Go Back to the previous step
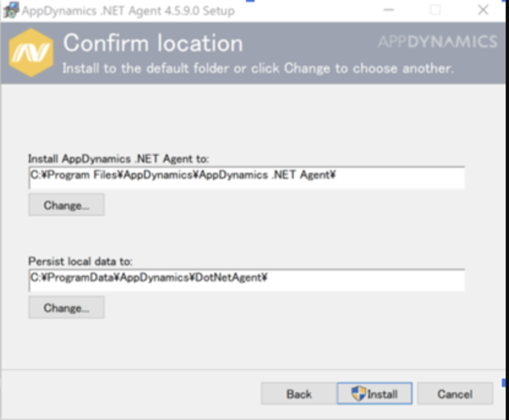 [298, 393]
